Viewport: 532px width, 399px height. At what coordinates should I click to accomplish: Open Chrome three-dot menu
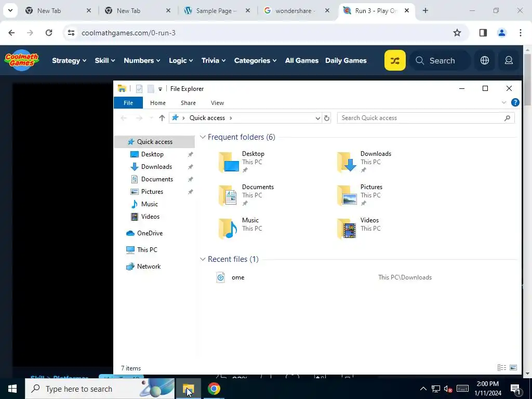(x=520, y=33)
